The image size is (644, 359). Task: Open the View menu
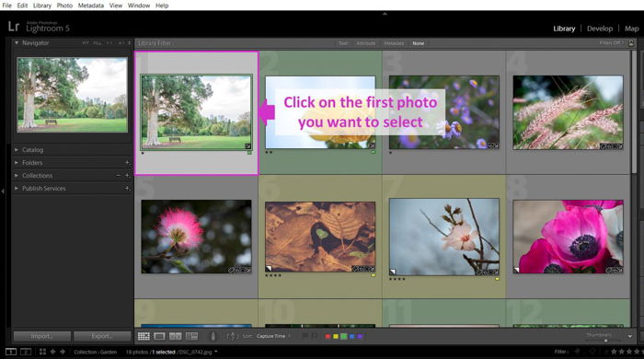tap(116, 6)
